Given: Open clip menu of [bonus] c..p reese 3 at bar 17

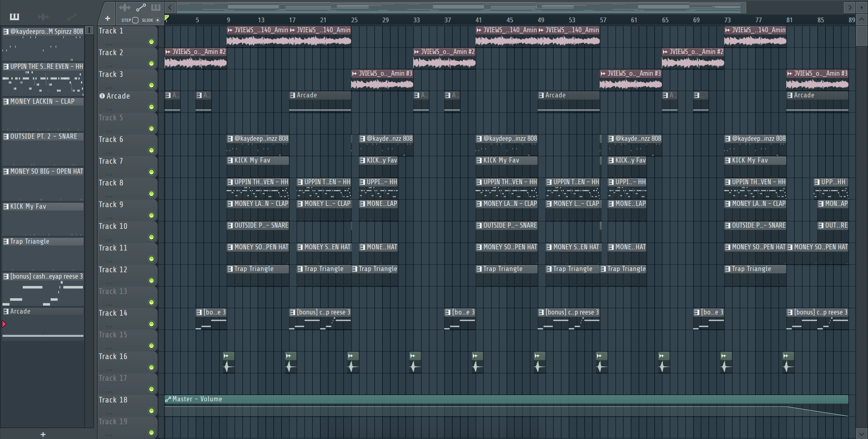Looking at the screenshot, I should tap(292, 312).
